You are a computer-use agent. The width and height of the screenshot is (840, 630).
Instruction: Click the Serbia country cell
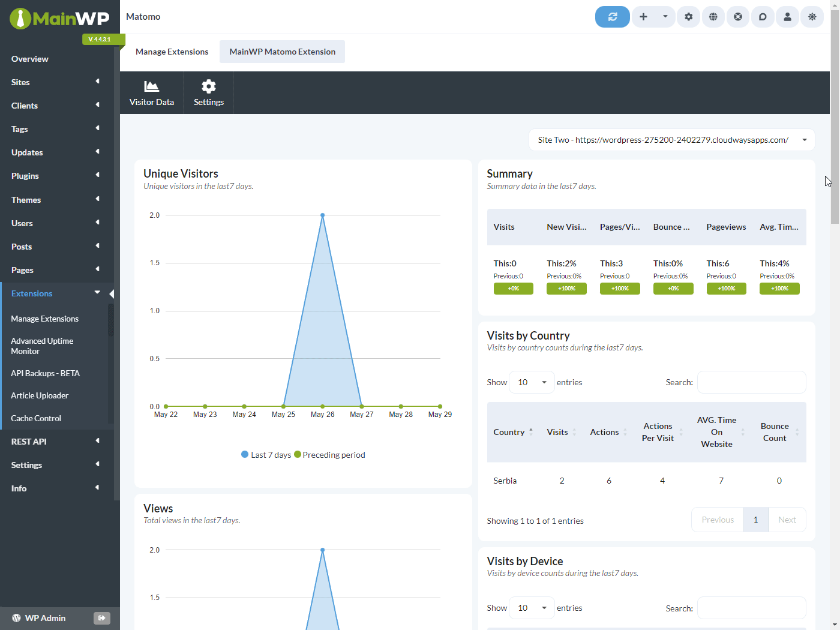[x=505, y=481]
